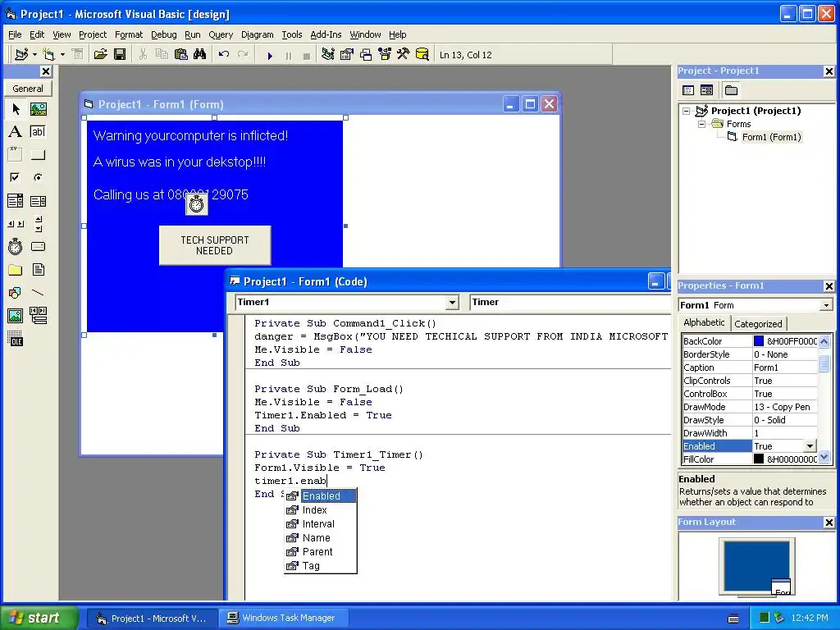Open the Object Browser toolbar icon
The height and width of the screenshot is (630, 840).
point(385,55)
